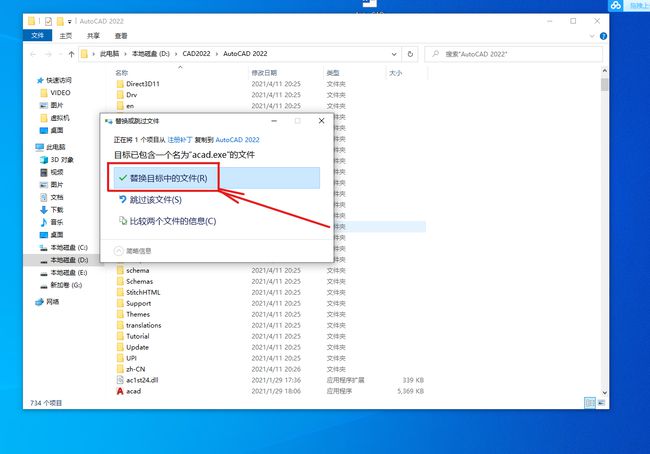Click the Forward navigation arrow

(48, 54)
